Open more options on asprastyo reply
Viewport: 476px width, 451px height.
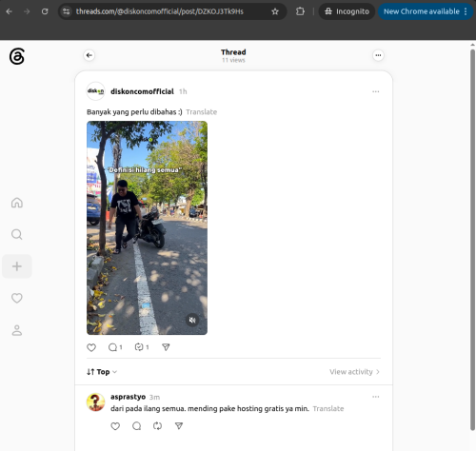[x=376, y=397]
